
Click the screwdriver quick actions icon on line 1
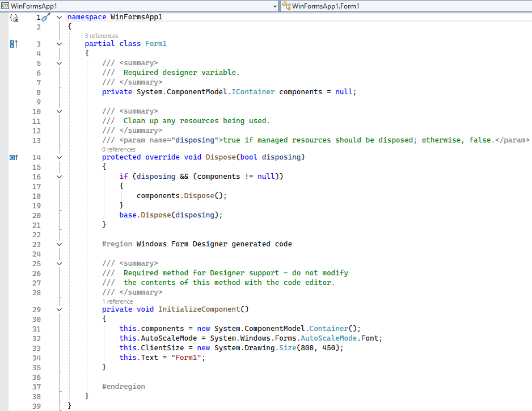[x=46, y=17]
